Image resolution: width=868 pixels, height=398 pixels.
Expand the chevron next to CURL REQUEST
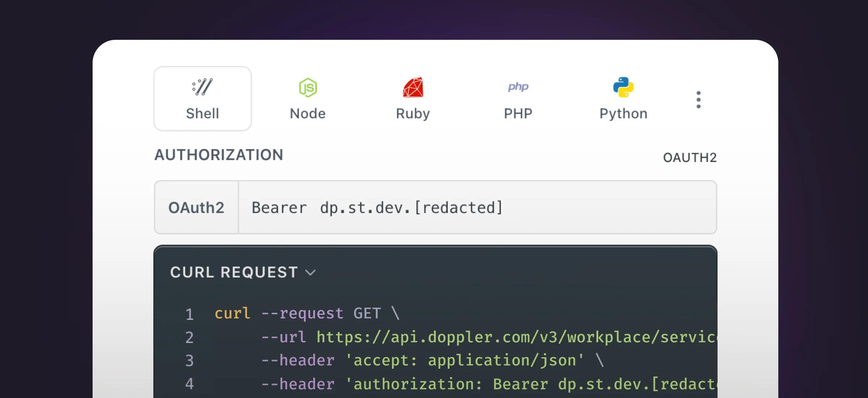(x=310, y=272)
